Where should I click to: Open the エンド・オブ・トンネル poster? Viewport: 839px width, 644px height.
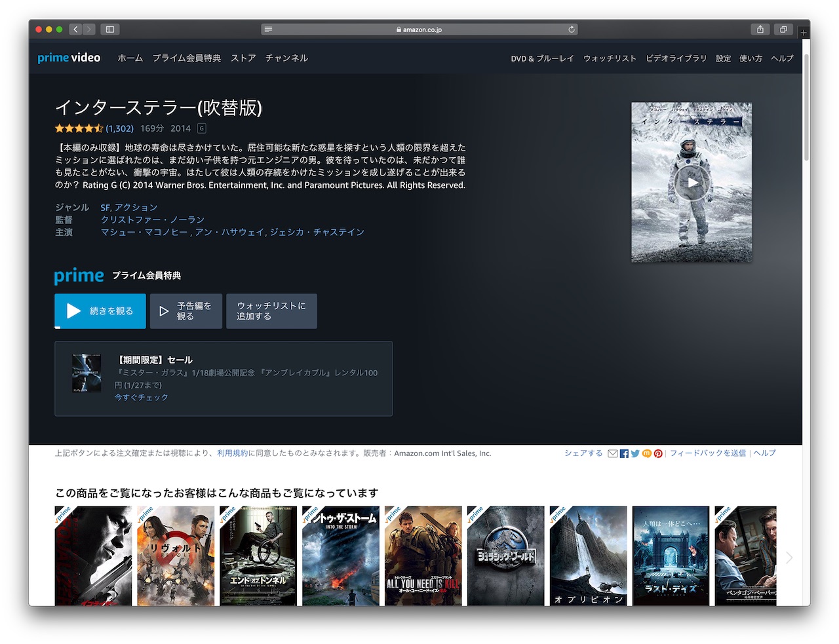tap(258, 556)
